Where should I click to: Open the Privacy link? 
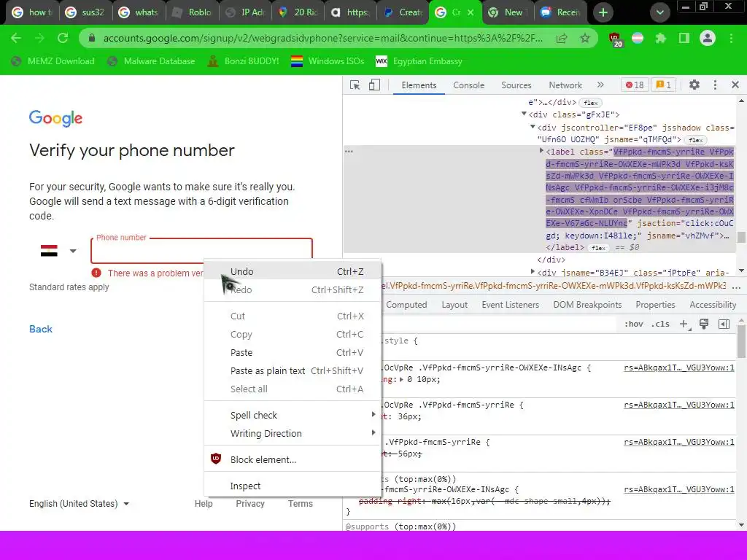coord(250,504)
